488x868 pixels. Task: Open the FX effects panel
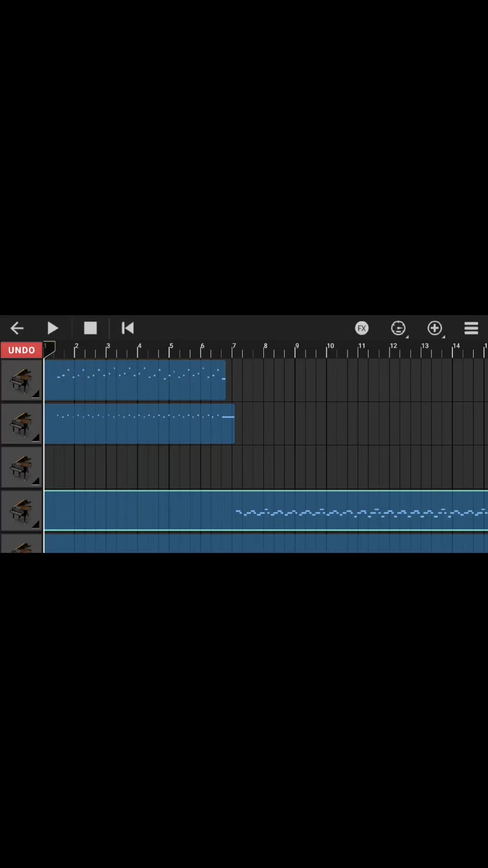361,328
